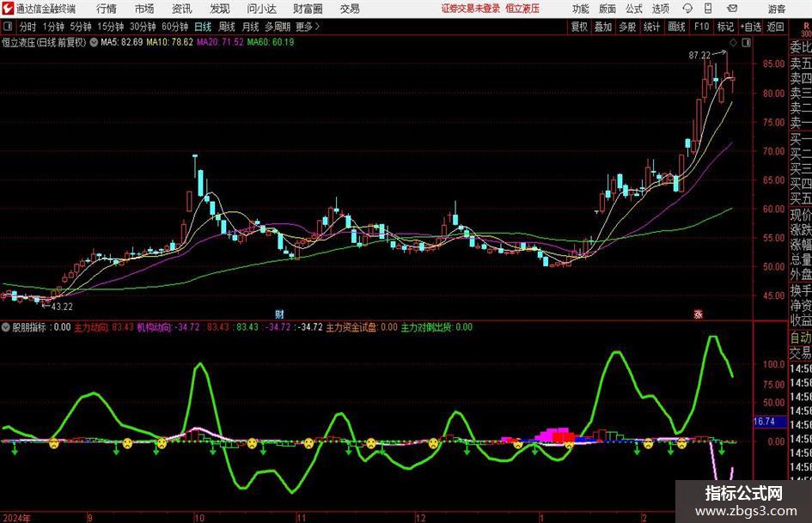
Task: Click the MA60: 60.19 label
Action: pyautogui.click(x=271, y=42)
